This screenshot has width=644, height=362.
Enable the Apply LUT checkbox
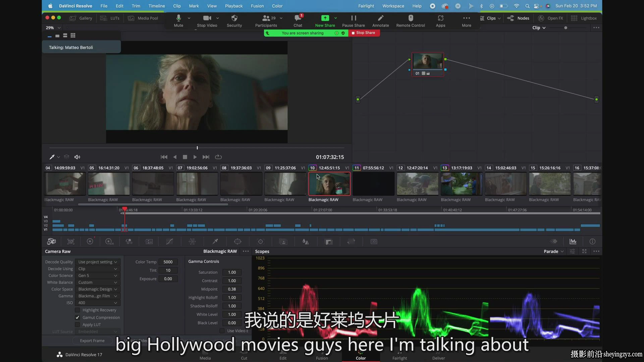(77, 324)
